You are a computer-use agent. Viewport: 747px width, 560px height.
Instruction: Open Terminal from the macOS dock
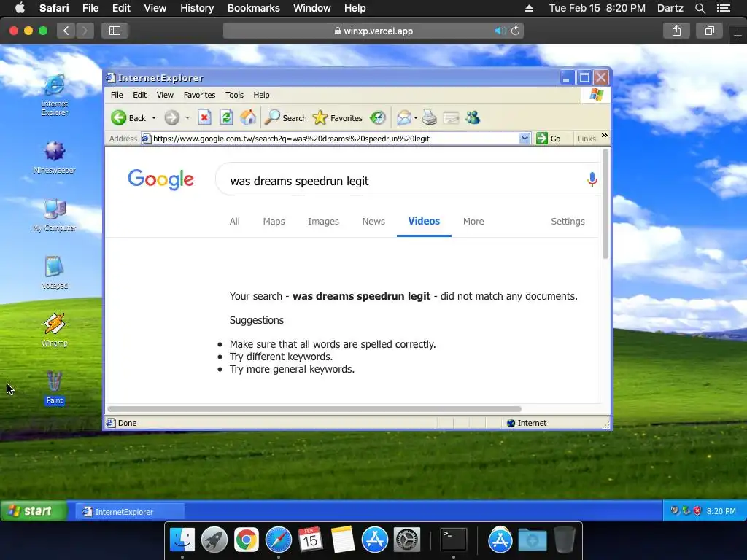click(x=453, y=540)
